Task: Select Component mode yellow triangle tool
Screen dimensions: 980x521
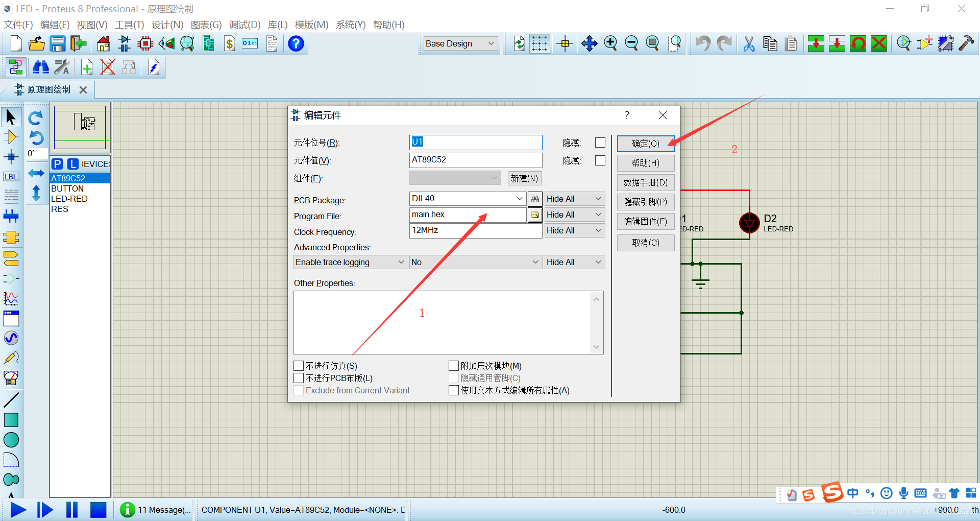Action: 11,137
